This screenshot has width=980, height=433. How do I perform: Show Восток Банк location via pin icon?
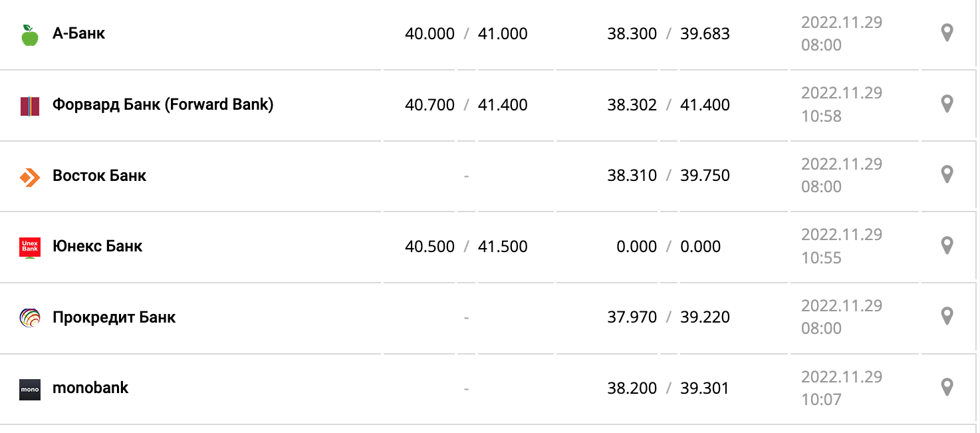947,174
